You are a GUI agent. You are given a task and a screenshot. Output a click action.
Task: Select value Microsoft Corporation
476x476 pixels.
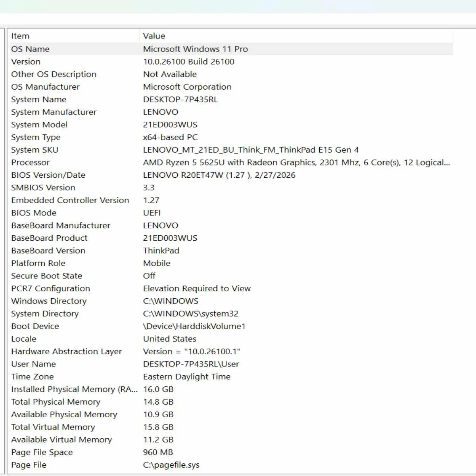[187, 87]
